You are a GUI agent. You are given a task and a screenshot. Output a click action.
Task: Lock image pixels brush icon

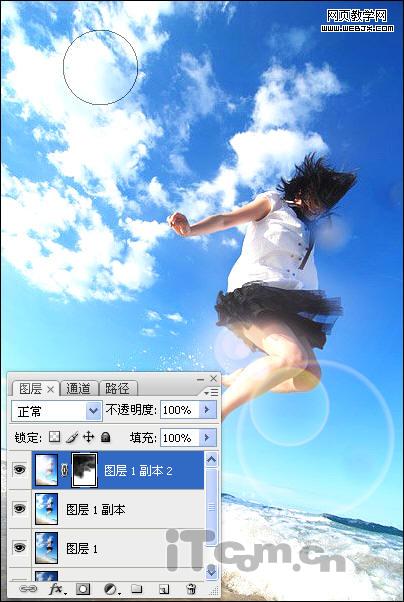(72, 437)
